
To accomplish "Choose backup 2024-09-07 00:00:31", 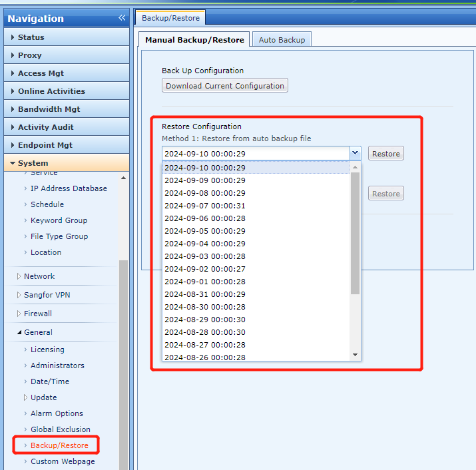I will coord(256,206).
